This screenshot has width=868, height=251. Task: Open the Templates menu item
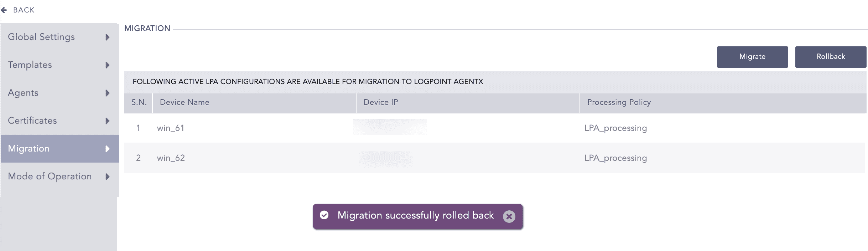(x=30, y=65)
